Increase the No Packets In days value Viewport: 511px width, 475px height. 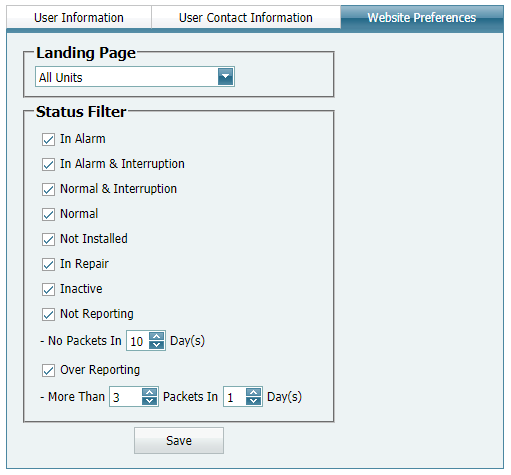coord(156,336)
